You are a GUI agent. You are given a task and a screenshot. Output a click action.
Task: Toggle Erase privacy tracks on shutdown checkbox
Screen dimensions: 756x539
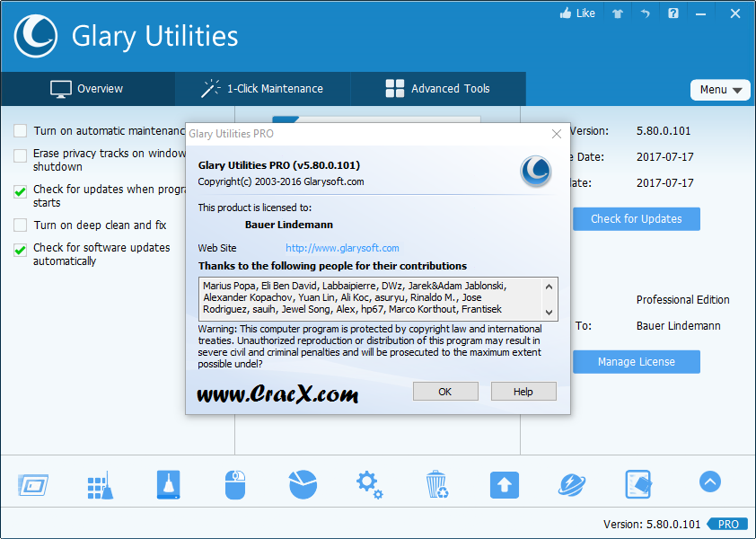[21, 156]
